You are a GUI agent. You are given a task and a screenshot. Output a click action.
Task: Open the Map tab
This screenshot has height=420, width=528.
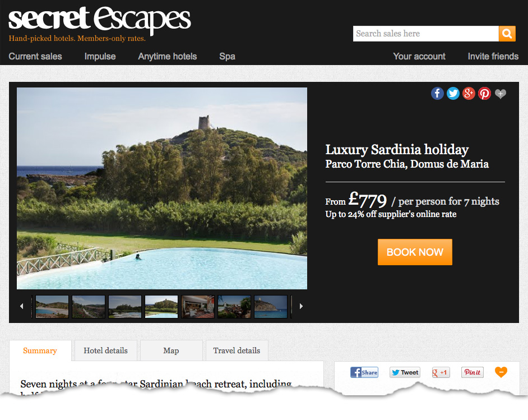point(171,350)
